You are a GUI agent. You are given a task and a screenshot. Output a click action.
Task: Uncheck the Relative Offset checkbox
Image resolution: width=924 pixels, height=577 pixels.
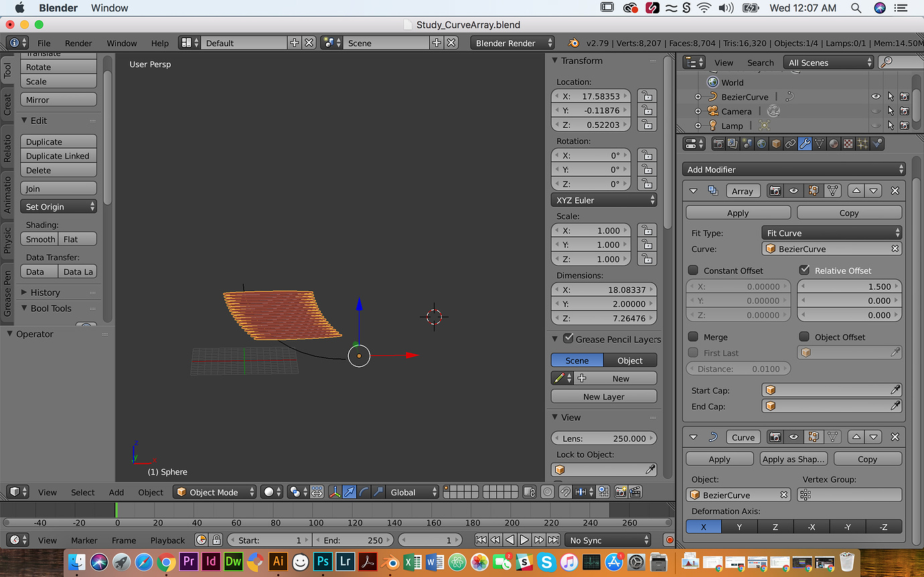point(805,270)
